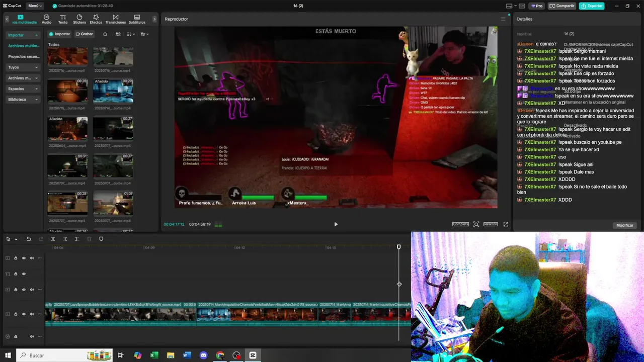
Task: Switch media library grid view icon
Action: 118,34
